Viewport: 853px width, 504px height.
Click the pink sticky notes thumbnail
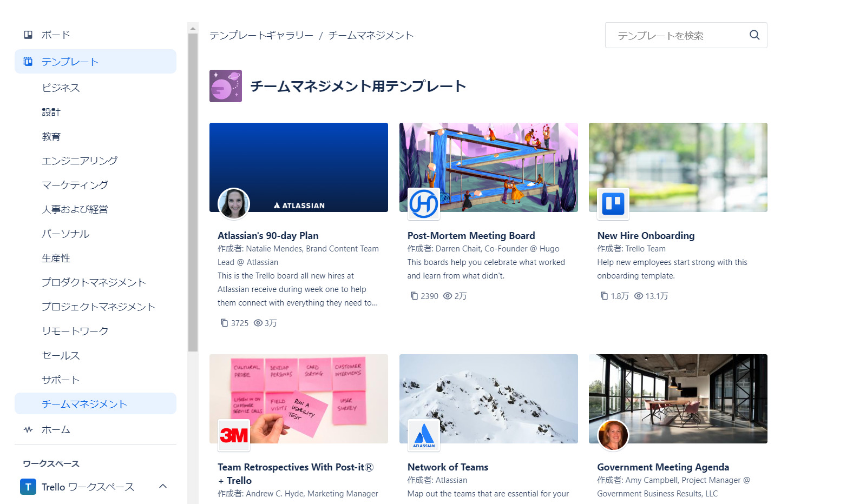(299, 399)
